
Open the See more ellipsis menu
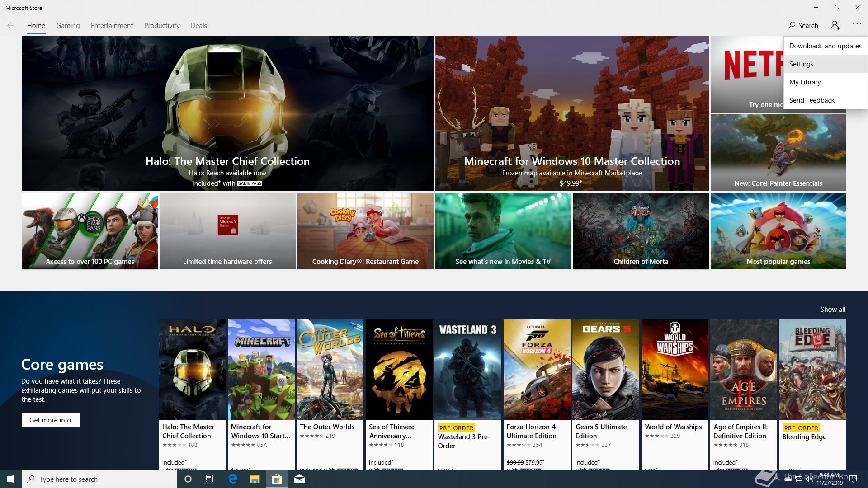point(857,24)
